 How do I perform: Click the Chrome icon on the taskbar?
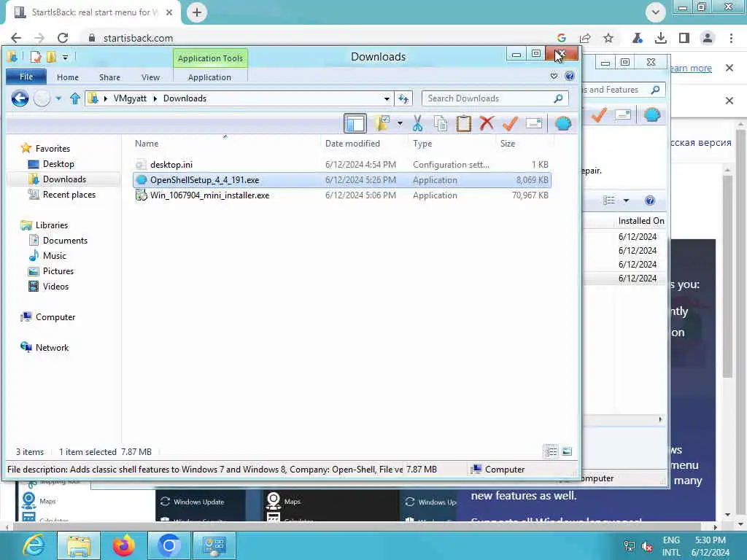point(169,545)
